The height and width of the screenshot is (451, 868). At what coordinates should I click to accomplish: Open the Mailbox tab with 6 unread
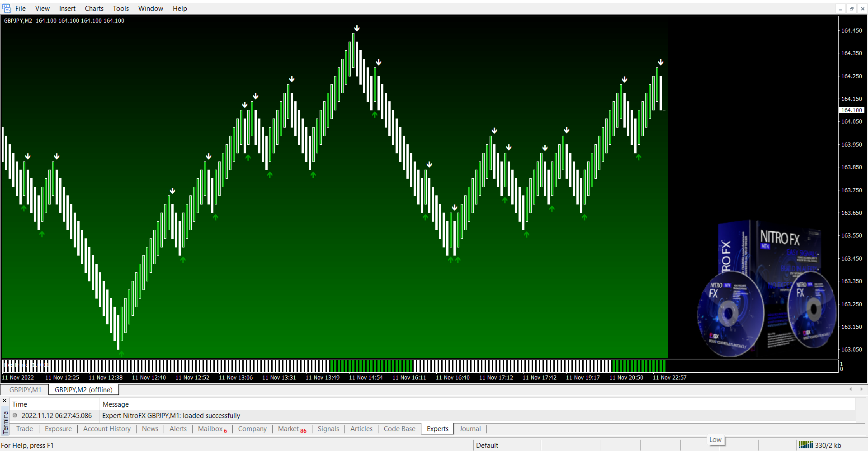click(x=212, y=429)
